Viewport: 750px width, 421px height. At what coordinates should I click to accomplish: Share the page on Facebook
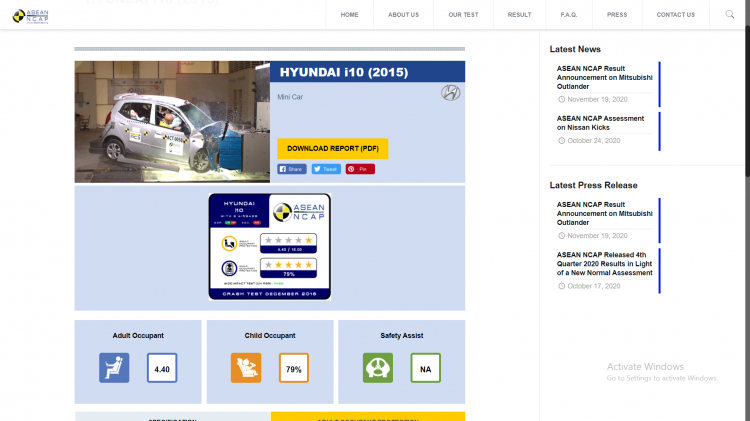(292, 169)
